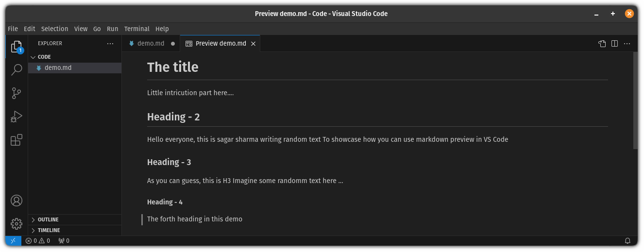644x252 pixels.
Task: Click the remote window indicator in status bar
Action: point(13,241)
